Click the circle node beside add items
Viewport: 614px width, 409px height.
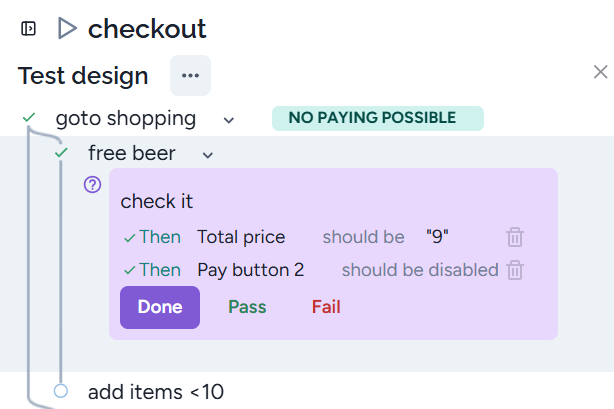[x=61, y=391]
